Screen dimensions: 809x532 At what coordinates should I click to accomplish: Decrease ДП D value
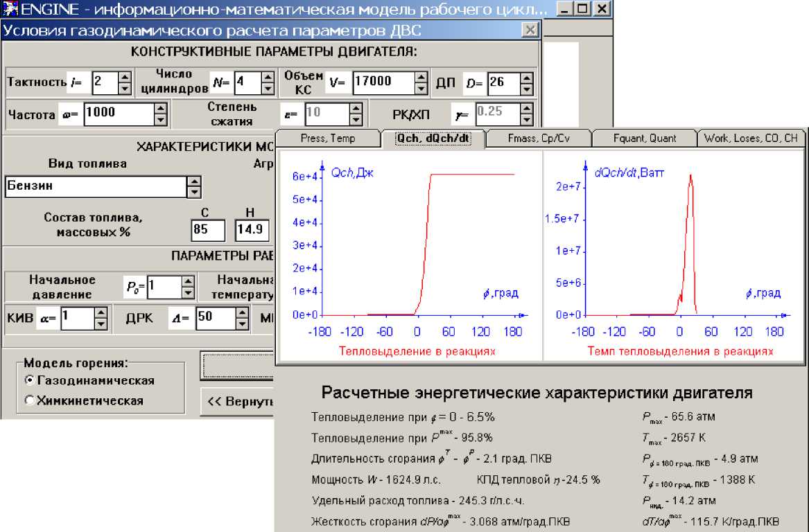pyautogui.click(x=525, y=89)
